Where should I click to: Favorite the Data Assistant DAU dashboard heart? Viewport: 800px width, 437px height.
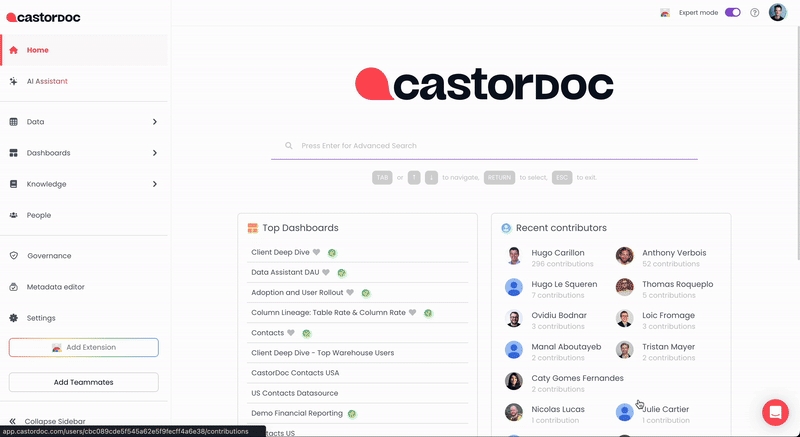(x=325, y=273)
